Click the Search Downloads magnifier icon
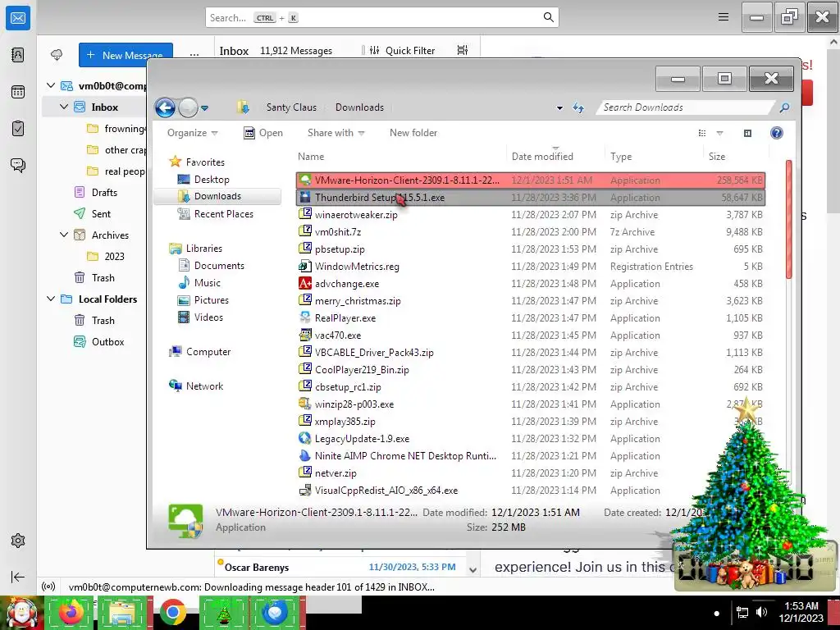Image resolution: width=840 pixels, height=630 pixels. tap(783, 107)
